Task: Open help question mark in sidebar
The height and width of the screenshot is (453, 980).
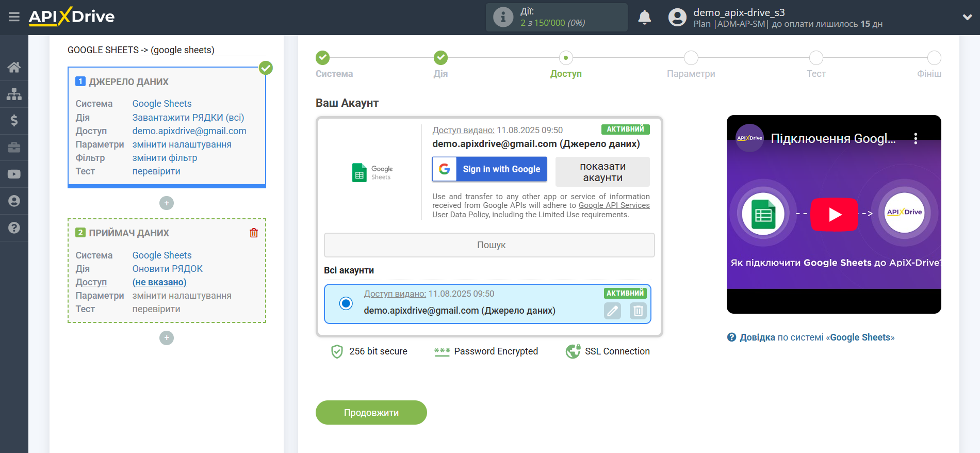Action: (x=14, y=228)
